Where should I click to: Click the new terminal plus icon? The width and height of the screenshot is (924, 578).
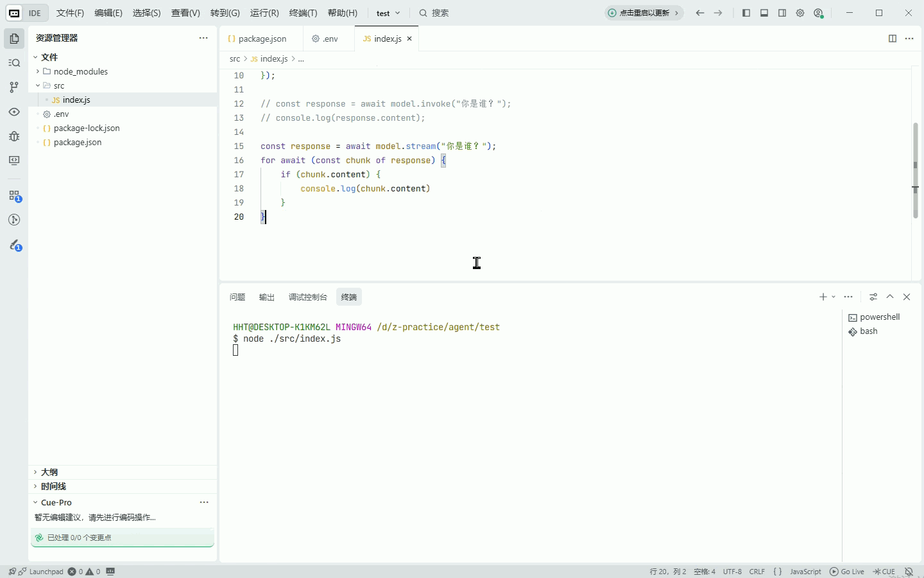823,297
